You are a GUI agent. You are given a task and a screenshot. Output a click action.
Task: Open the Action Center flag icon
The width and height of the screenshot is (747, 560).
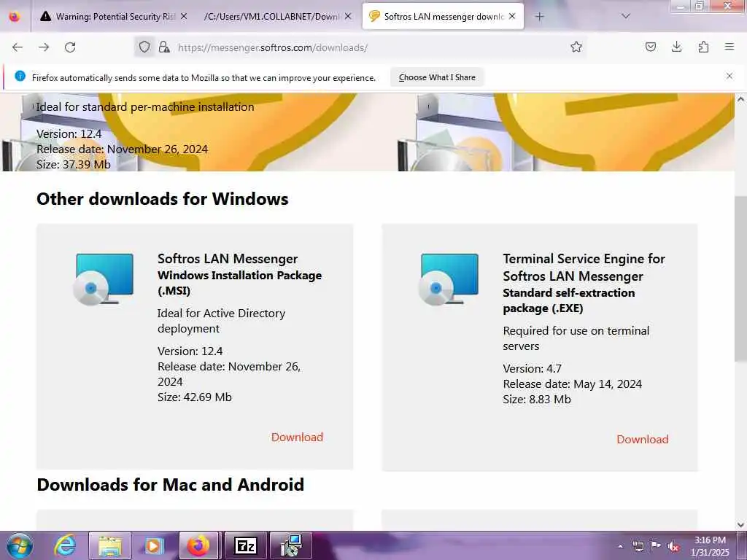(656, 546)
